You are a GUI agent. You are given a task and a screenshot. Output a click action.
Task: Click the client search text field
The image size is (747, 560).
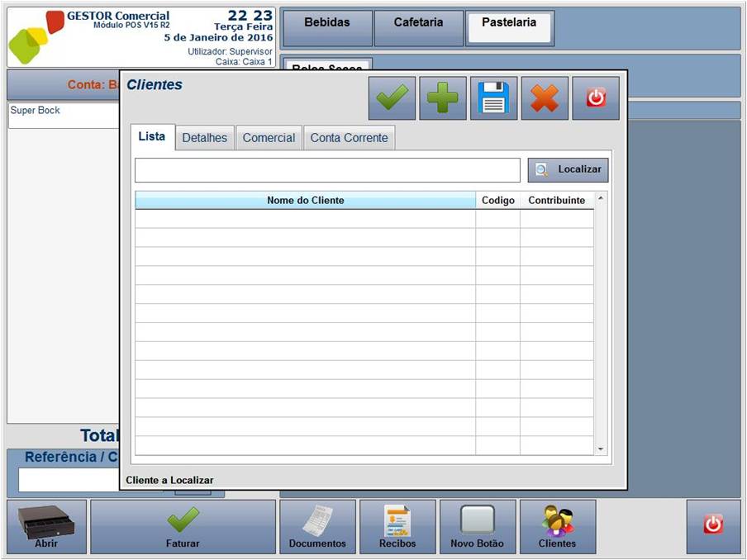[327, 170]
